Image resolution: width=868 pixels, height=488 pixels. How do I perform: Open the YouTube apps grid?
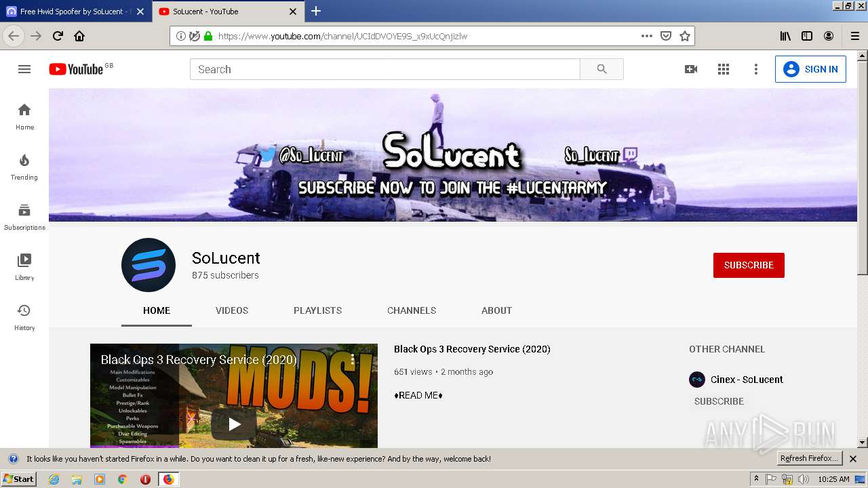[x=724, y=69]
